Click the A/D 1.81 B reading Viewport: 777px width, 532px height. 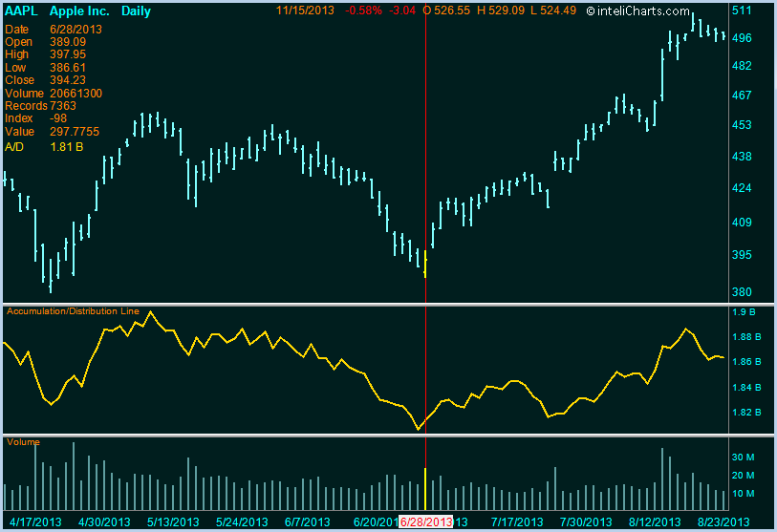click(x=44, y=147)
